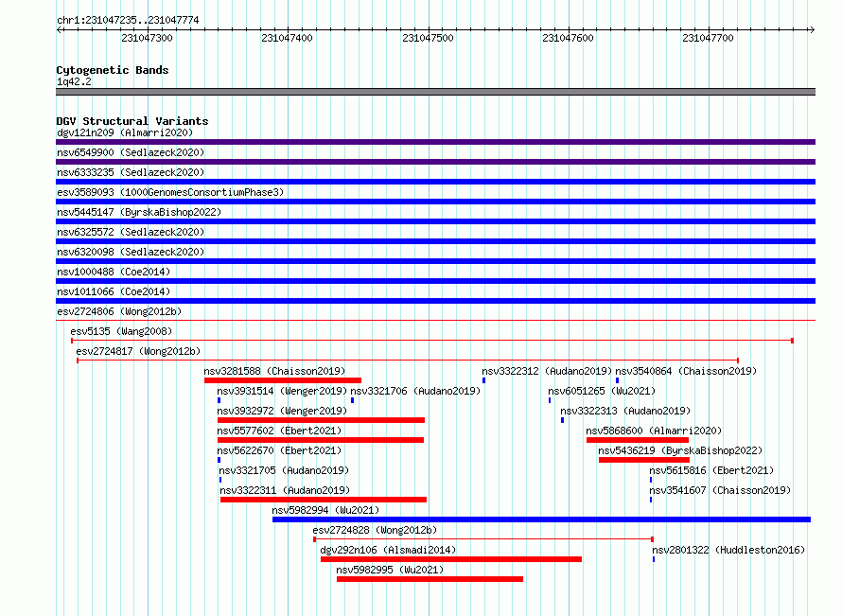Open esv3589093 (1000GenomesConsortiumPhase3) label

tap(170, 192)
